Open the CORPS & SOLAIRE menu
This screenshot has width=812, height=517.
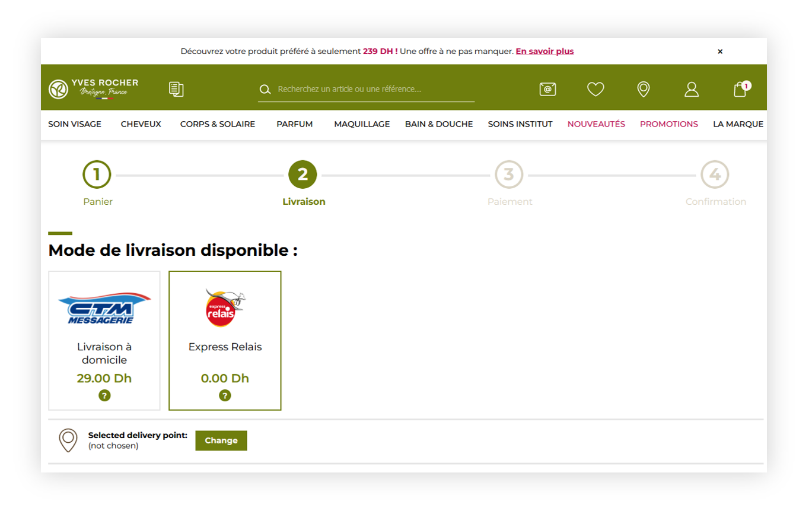218,124
